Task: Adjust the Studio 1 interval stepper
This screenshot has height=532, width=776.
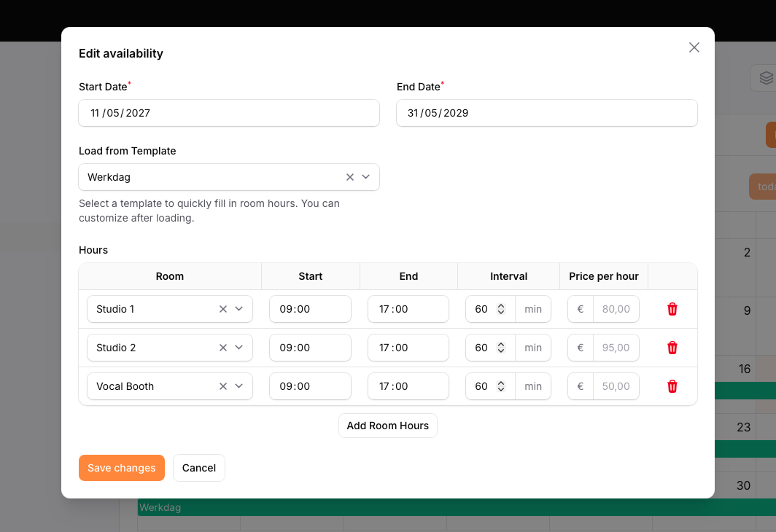Action: (501, 309)
